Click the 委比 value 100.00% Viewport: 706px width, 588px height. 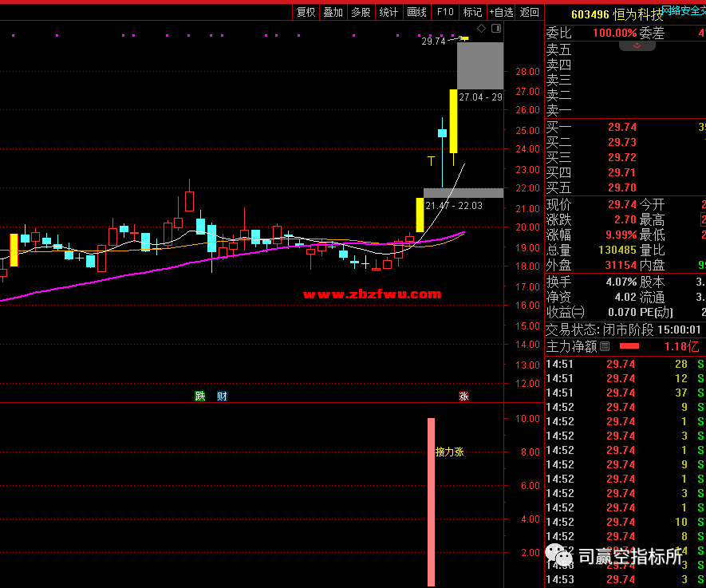coord(614,33)
